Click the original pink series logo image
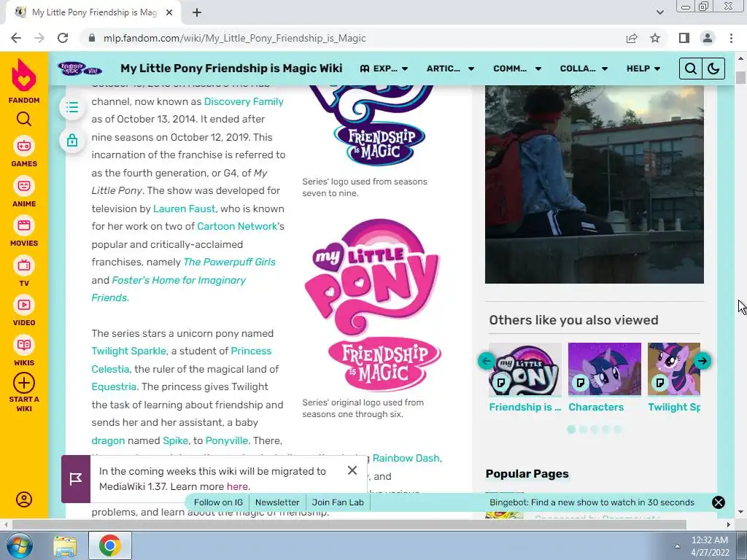 click(x=373, y=305)
